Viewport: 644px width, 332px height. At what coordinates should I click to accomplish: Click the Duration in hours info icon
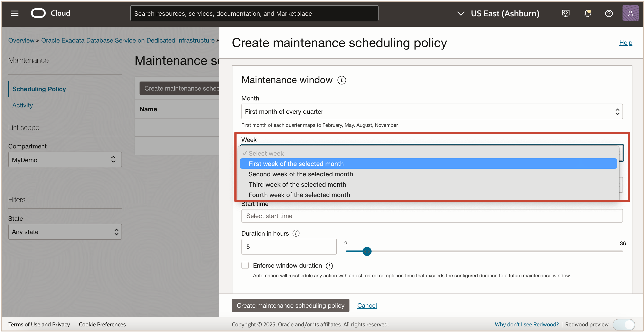point(296,233)
